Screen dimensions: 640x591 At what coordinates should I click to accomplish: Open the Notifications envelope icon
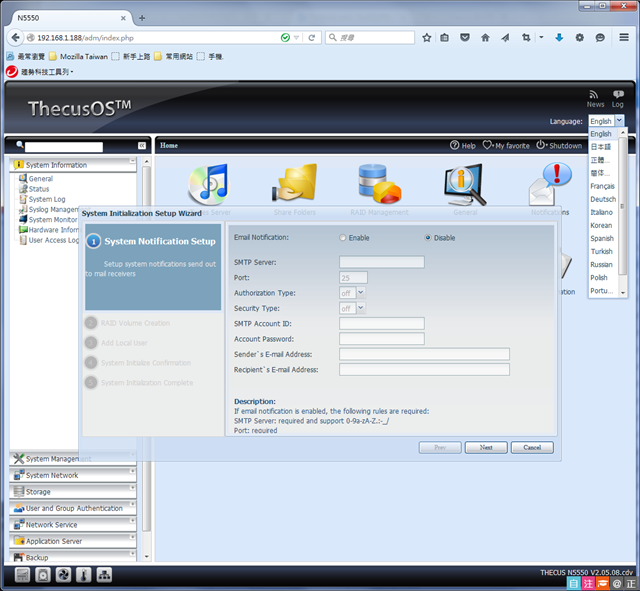tap(550, 184)
